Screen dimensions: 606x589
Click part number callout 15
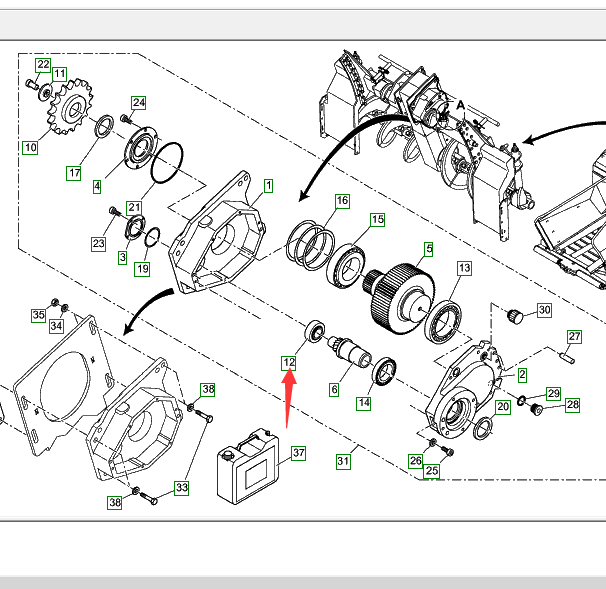click(377, 220)
